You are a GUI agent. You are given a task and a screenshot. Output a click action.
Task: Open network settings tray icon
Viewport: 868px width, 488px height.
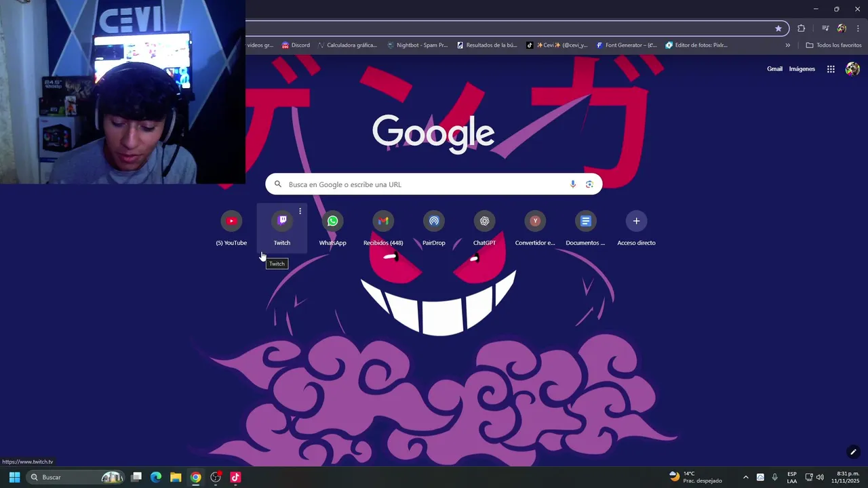click(x=809, y=477)
